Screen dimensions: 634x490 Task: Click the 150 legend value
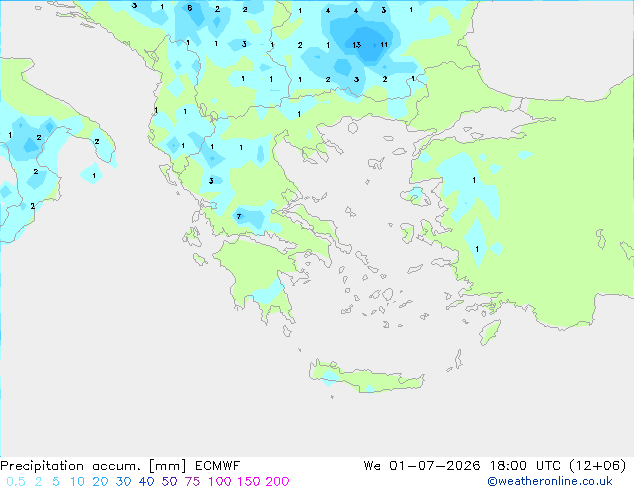coord(248,482)
